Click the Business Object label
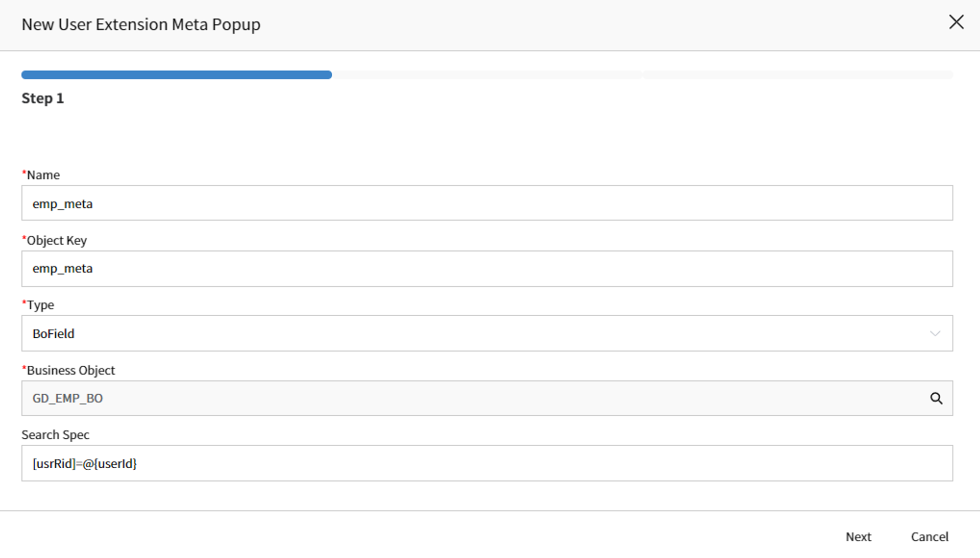 [x=68, y=370]
